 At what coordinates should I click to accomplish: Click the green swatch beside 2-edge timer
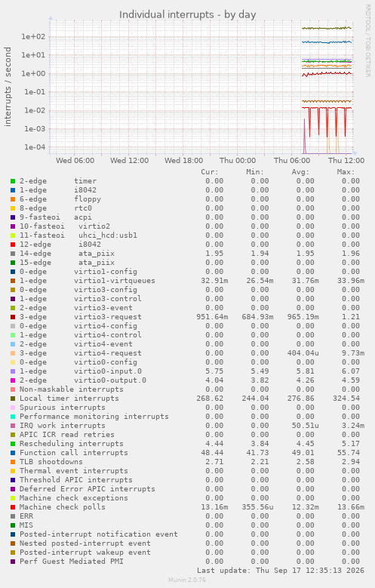(13, 181)
